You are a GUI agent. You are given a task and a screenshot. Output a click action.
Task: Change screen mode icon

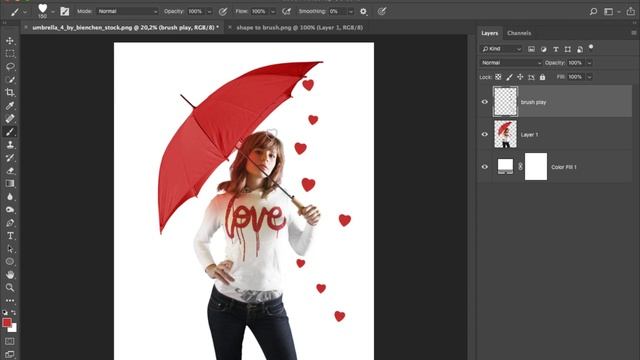[10, 354]
